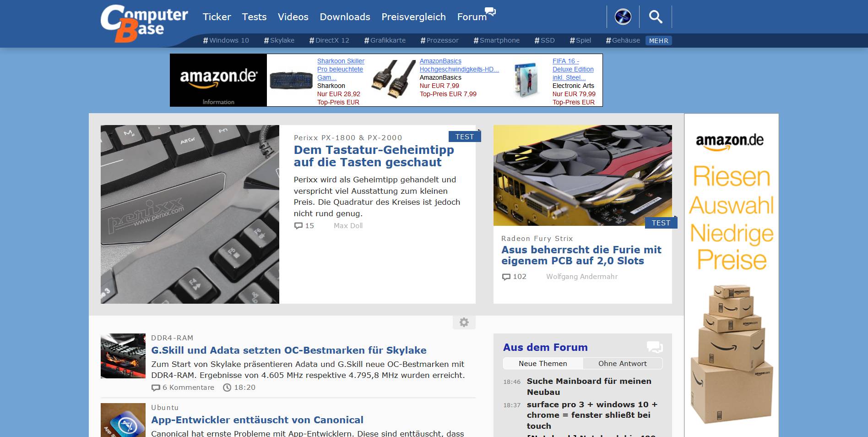
Task: Select the #Prozessor tag
Action: [439, 40]
